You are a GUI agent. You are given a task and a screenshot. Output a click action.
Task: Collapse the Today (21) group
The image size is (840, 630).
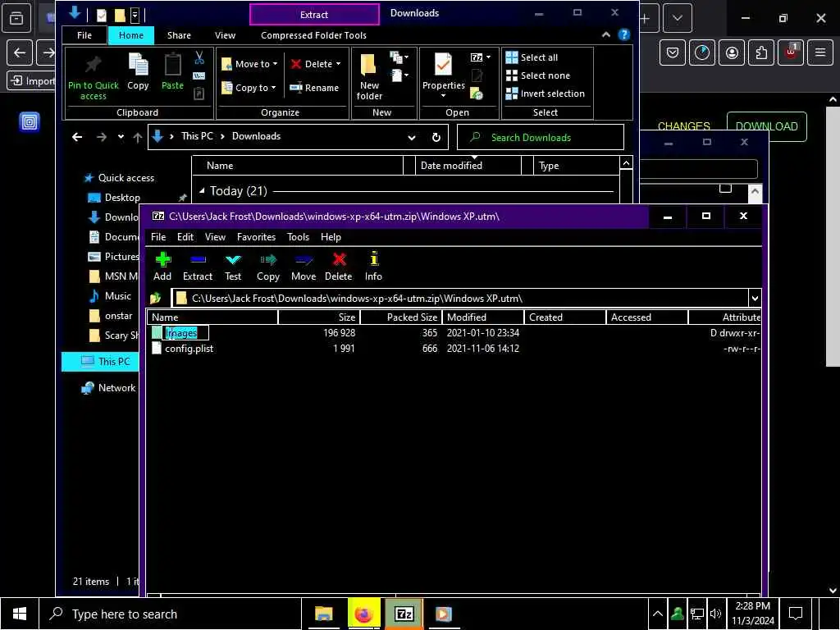[x=202, y=190]
